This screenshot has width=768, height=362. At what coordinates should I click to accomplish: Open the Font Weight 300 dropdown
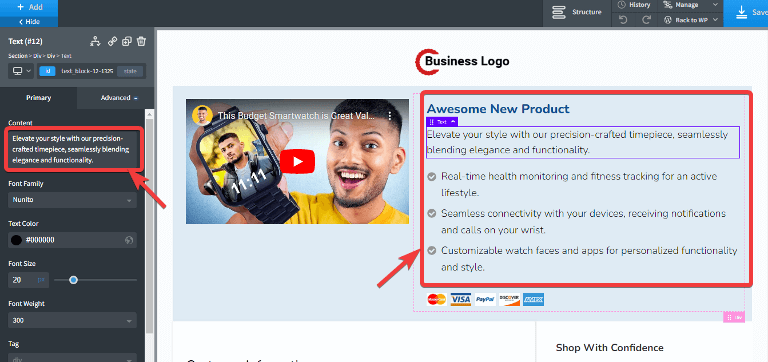click(x=72, y=320)
